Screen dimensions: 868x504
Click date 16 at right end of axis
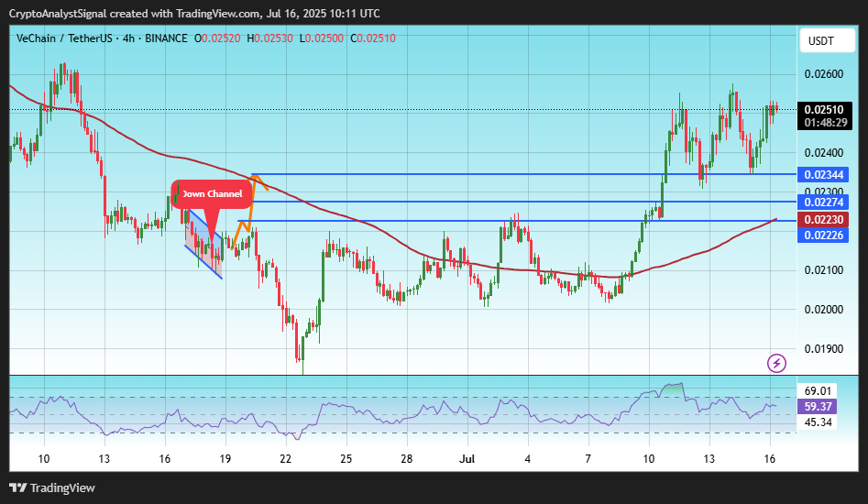(769, 458)
